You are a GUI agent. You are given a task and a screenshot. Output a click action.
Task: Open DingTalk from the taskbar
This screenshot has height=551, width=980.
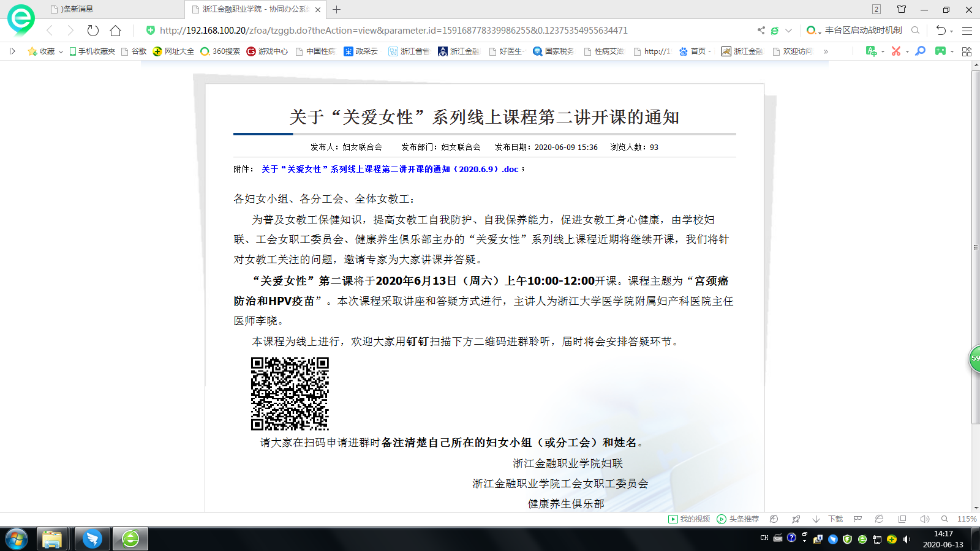tap(92, 539)
